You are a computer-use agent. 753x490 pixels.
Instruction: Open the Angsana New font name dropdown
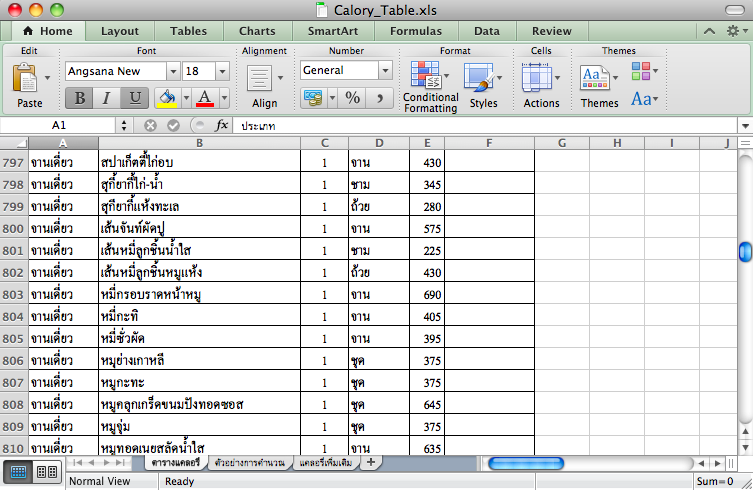coord(173,72)
